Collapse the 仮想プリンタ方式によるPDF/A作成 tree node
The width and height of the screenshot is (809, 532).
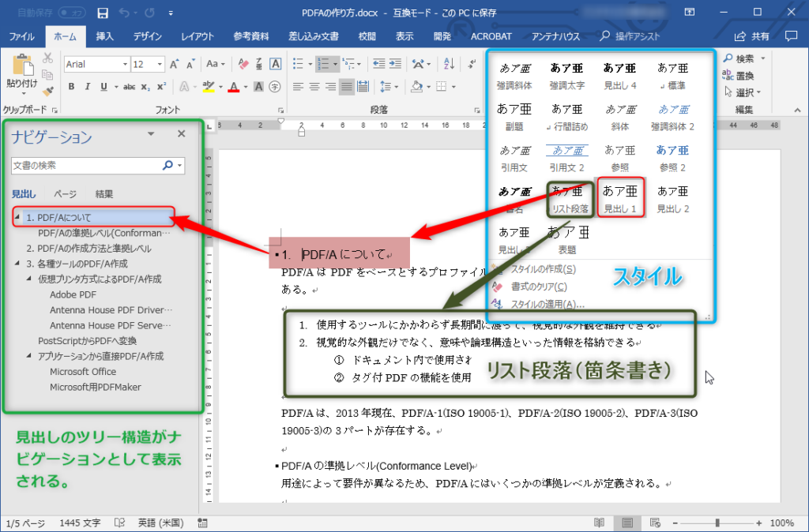tap(29, 279)
